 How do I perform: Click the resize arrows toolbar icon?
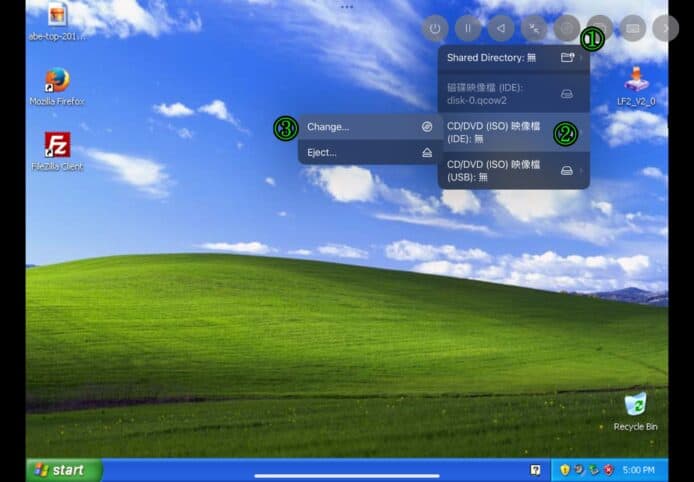click(x=533, y=29)
